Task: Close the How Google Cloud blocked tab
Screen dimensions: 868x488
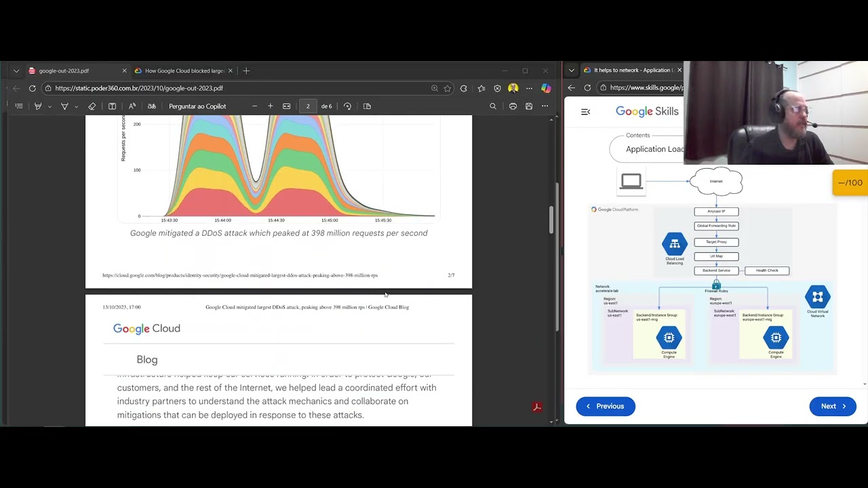Action: pos(231,70)
